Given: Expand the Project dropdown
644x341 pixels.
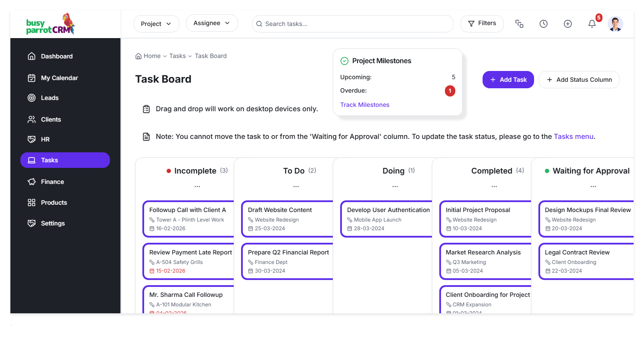Looking at the screenshot, I should (x=156, y=24).
